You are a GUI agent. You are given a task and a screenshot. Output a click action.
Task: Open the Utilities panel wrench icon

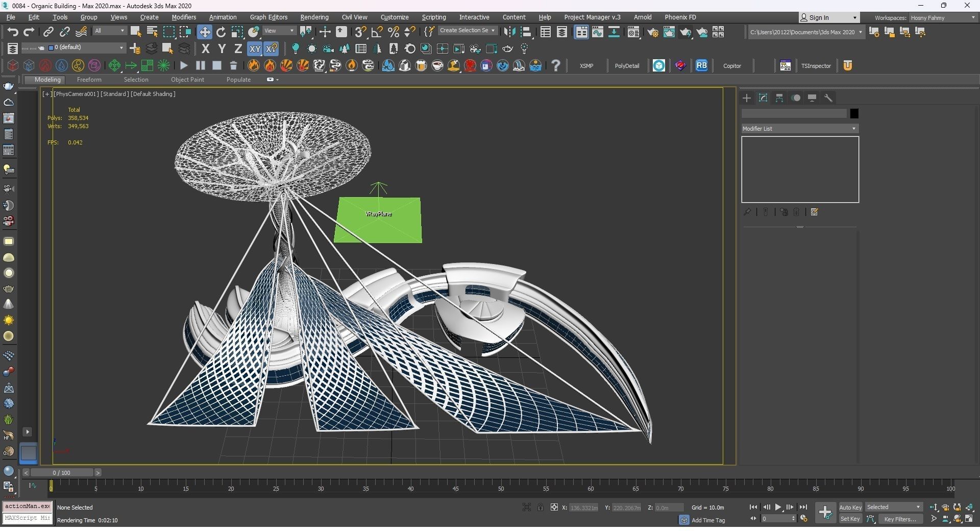[828, 98]
